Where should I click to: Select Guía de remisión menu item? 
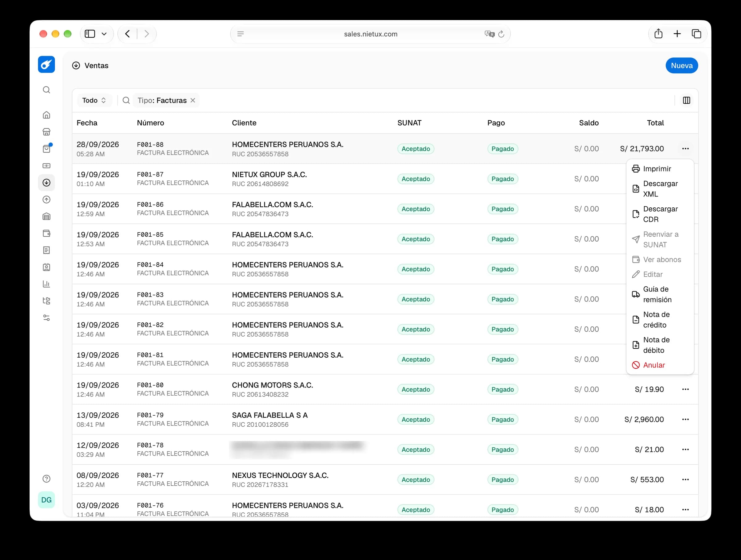(660, 294)
